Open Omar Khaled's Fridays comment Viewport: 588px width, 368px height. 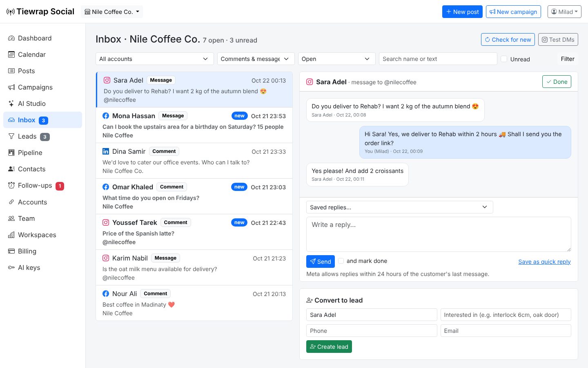click(x=194, y=196)
